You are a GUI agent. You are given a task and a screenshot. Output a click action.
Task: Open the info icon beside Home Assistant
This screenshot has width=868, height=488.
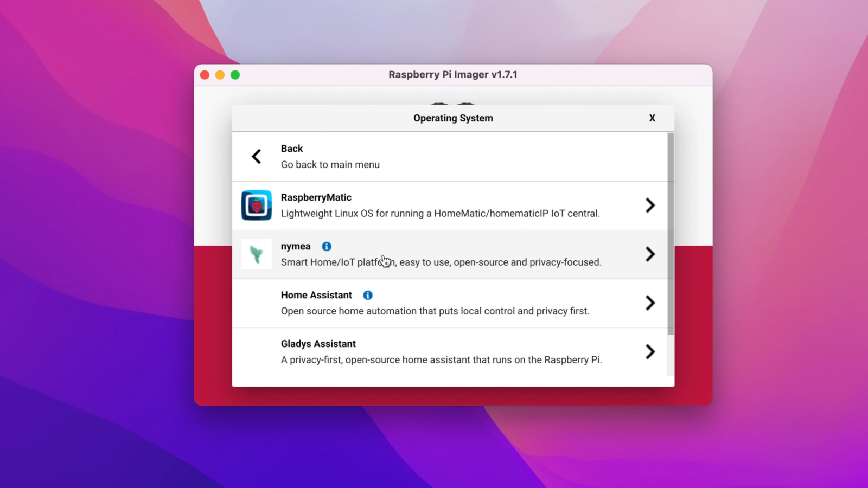(x=367, y=295)
